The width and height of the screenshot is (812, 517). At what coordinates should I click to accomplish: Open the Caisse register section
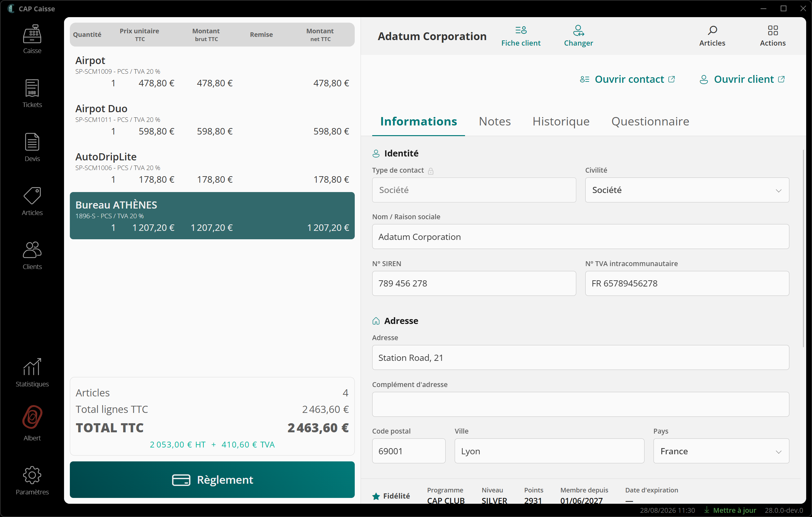tap(32, 39)
